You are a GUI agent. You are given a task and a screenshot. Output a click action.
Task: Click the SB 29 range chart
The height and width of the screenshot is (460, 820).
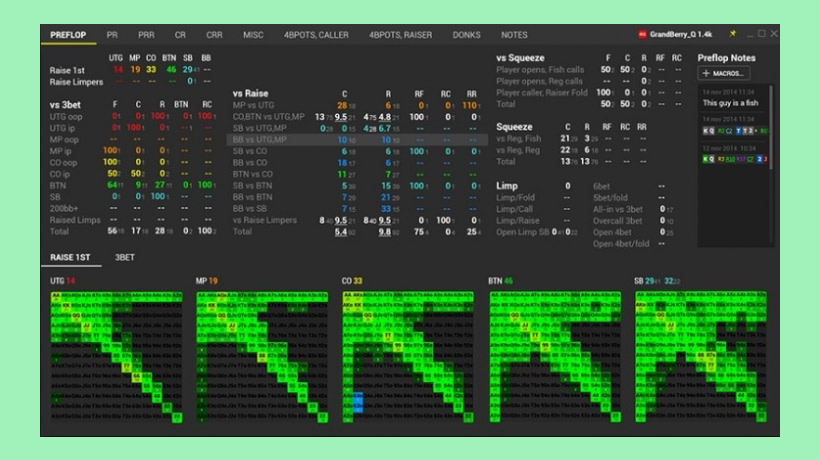pyautogui.click(x=701, y=357)
